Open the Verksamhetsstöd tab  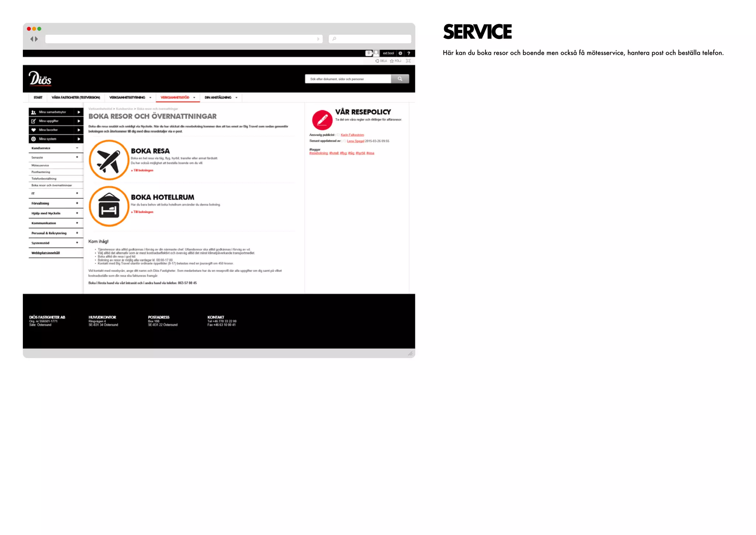175,98
